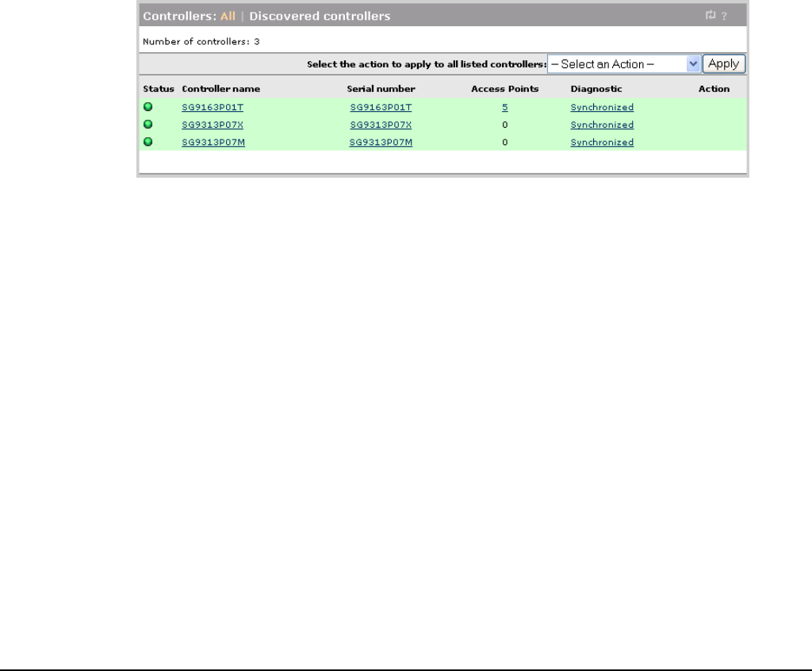Open controller name link SG9313P07X
The height and width of the screenshot is (671, 812).
click(x=213, y=125)
